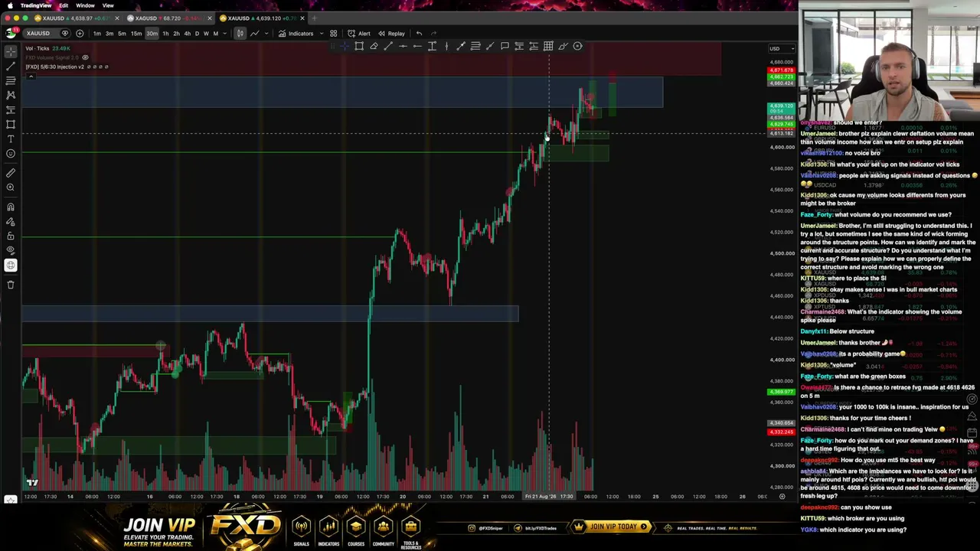Select the rectangle tool in floating toolbar
This screenshot has height=551, width=980.
pos(359,46)
